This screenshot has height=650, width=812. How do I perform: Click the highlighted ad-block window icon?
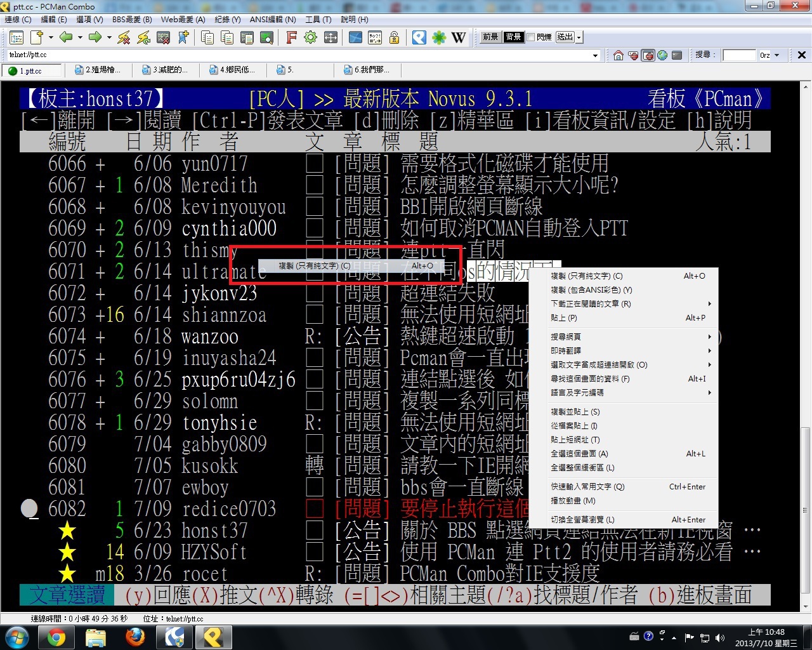[648, 55]
